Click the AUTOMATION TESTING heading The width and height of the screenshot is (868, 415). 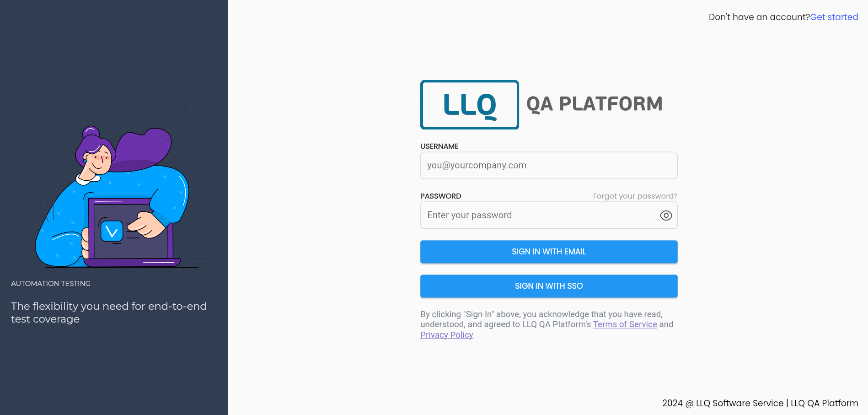[x=51, y=284]
